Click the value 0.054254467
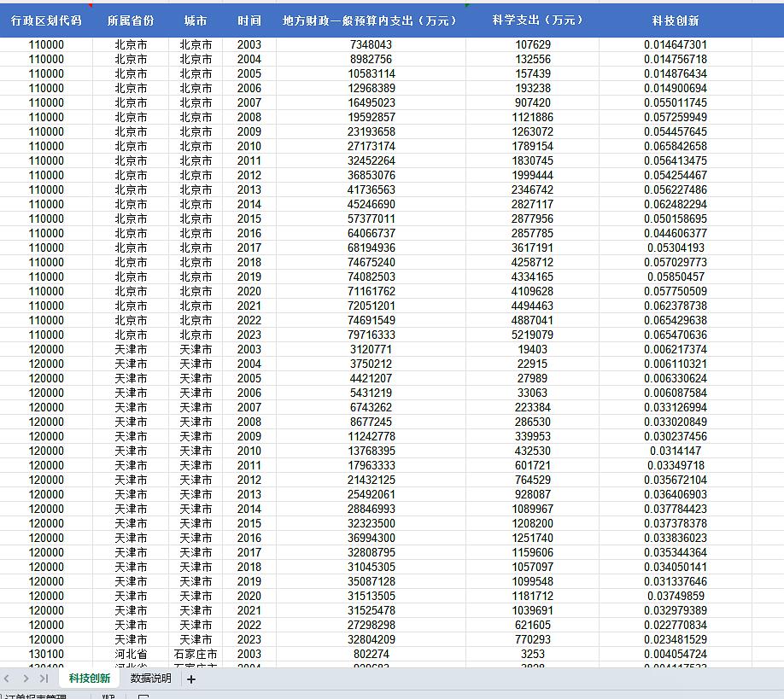The height and width of the screenshot is (699, 784). point(676,175)
